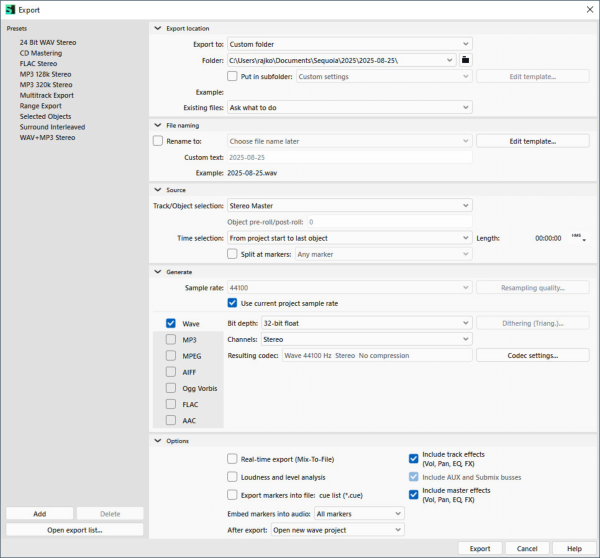Image resolution: width=600 pixels, height=558 pixels.
Task: Collapse the Generate section chevron
Action: 158,271
